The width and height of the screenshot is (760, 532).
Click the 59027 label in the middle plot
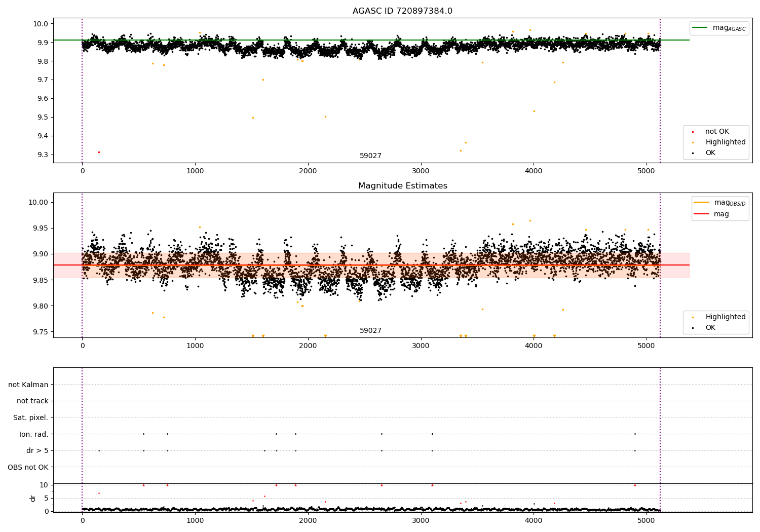click(x=370, y=330)
